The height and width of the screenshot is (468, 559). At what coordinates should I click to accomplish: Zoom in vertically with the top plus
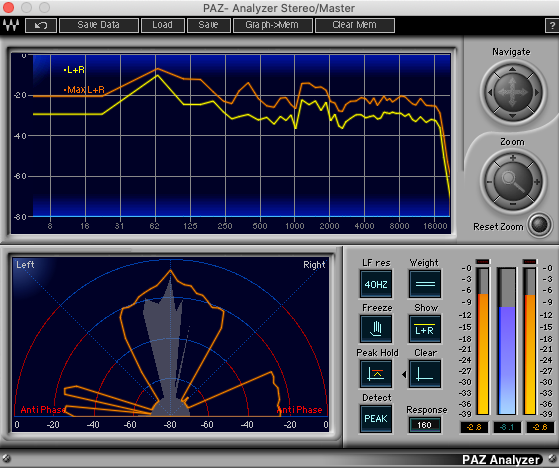click(x=513, y=158)
